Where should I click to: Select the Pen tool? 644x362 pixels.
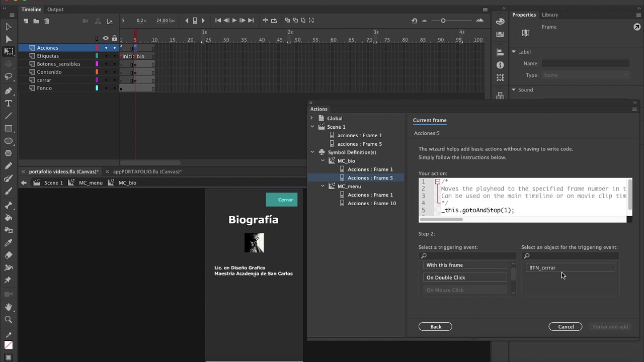tap(9, 90)
